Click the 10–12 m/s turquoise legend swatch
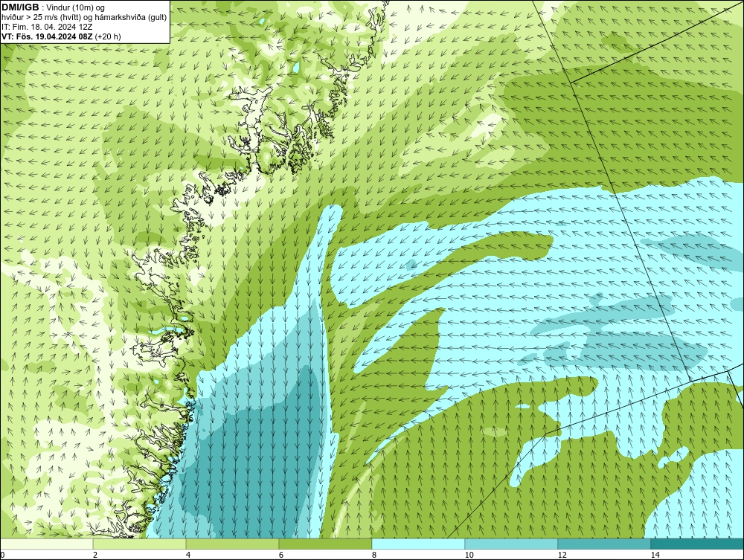 (512, 544)
